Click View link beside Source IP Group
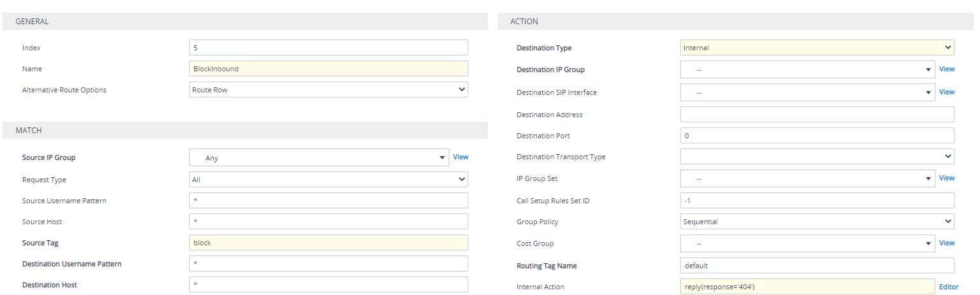The image size is (980, 295). pyautogui.click(x=460, y=157)
